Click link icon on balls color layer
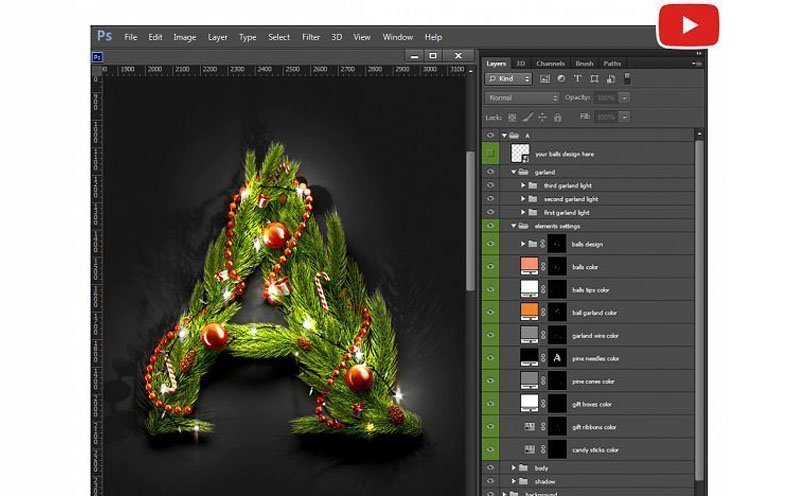 click(543, 266)
